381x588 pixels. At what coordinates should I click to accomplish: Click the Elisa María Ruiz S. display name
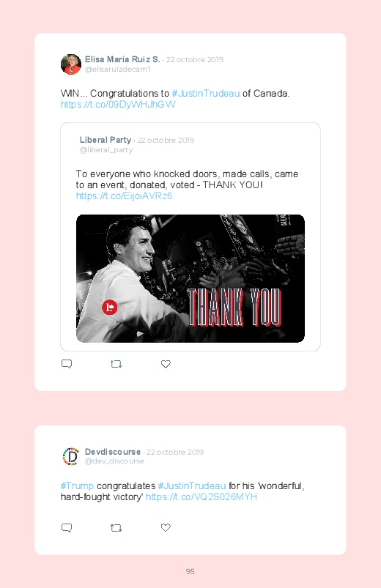tap(122, 59)
